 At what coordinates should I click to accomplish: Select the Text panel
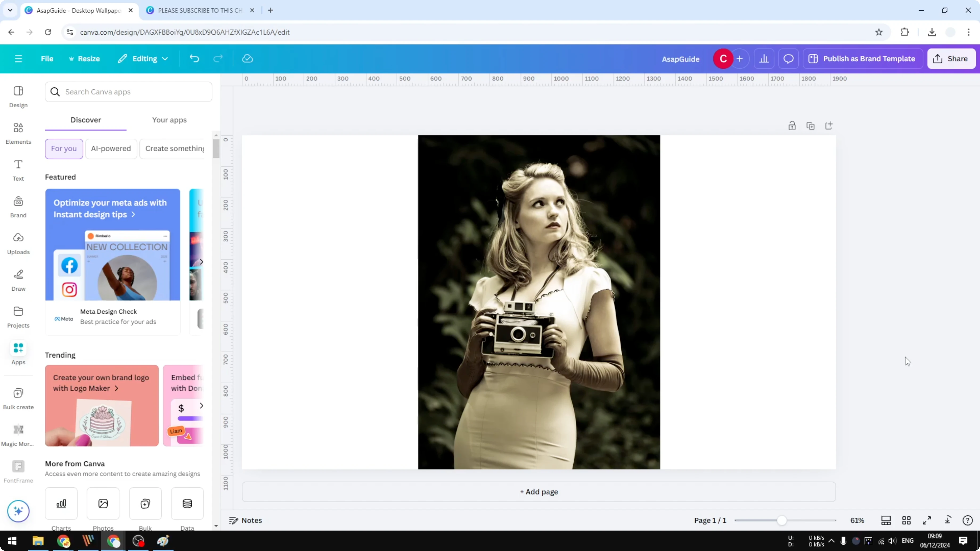click(18, 170)
